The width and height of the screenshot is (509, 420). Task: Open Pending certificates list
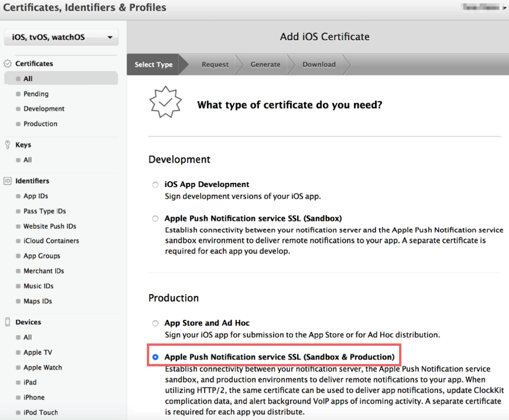point(36,94)
